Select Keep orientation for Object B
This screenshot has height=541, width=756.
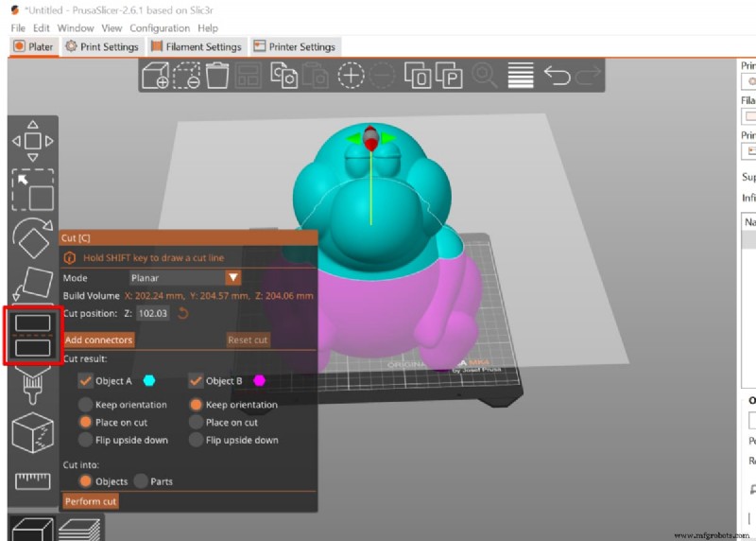coord(196,405)
